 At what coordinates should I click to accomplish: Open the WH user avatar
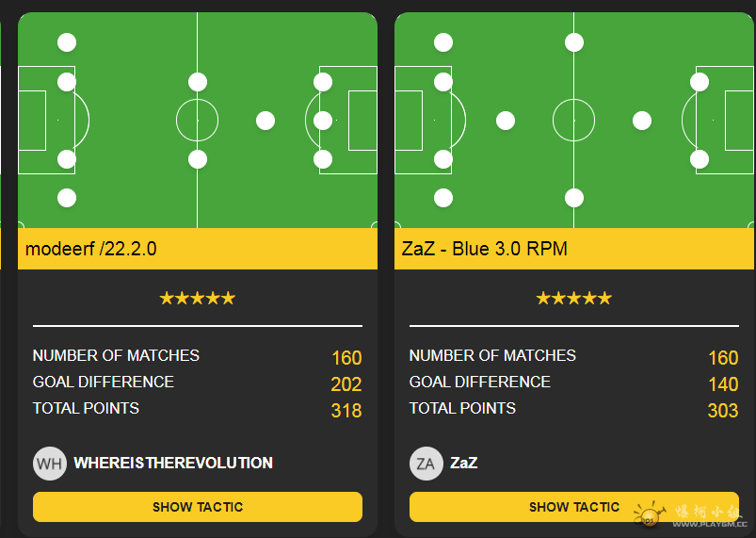point(50,464)
